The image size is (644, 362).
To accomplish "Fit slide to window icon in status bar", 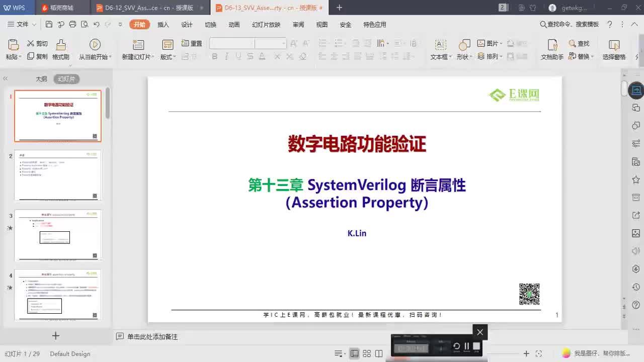I will click(538, 353).
